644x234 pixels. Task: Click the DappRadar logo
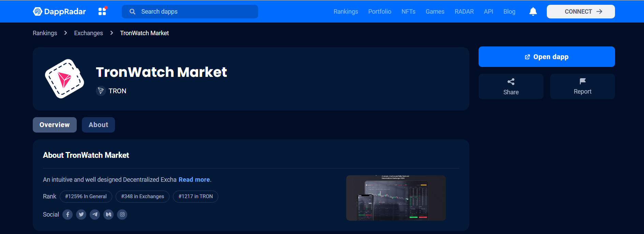59,12
